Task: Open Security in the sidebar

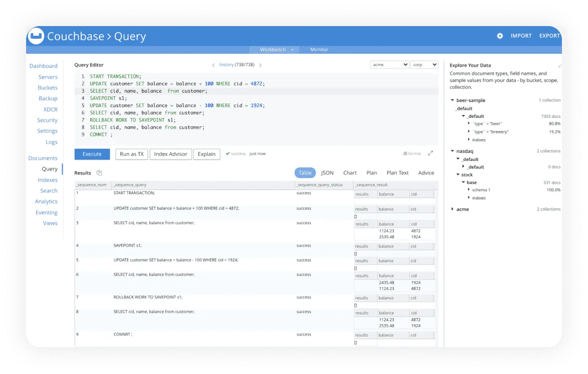Action: [x=48, y=120]
